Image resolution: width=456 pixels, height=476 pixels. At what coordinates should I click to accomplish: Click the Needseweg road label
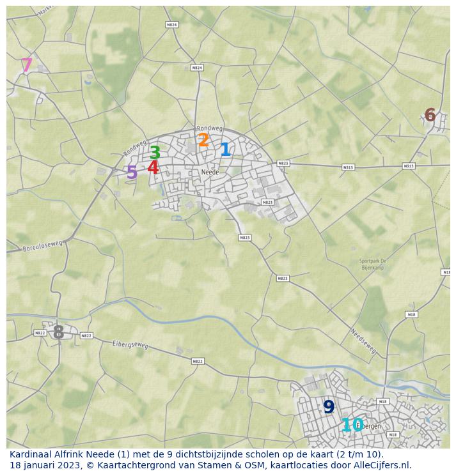[363, 342]
